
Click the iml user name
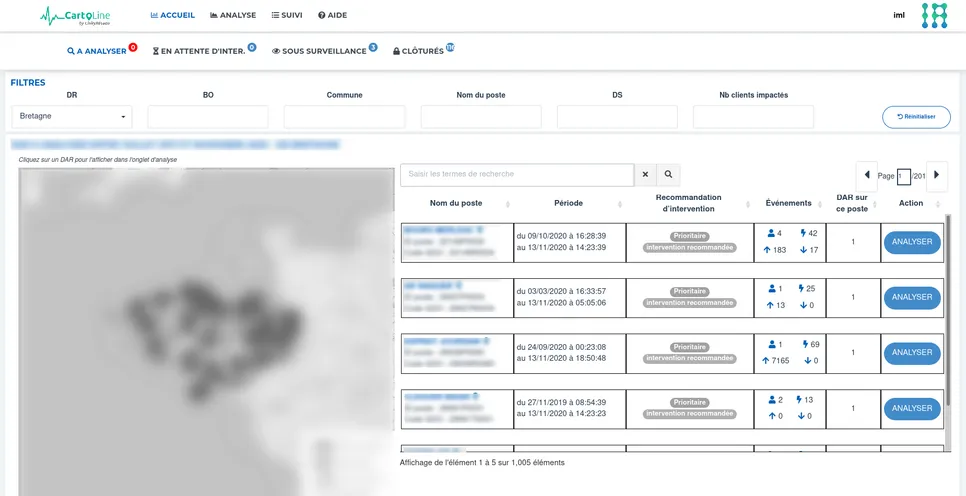899,15
